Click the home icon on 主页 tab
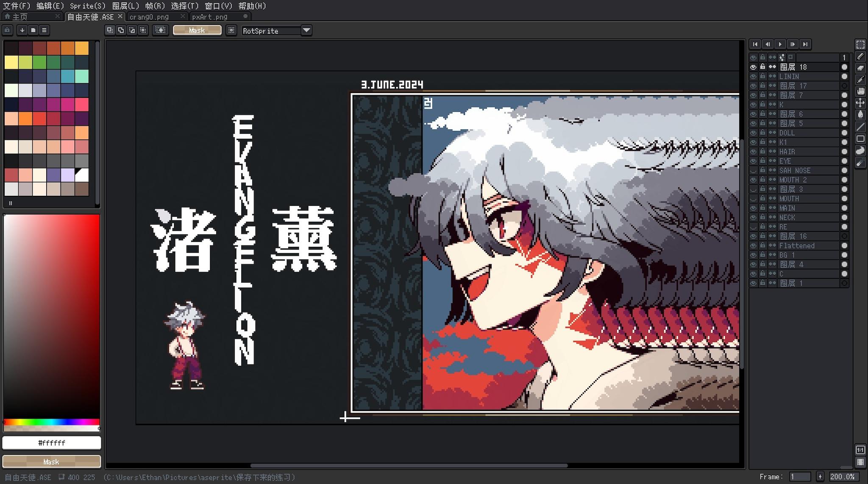Image resolution: width=868 pixels, height=484 pixels. (7, 17)
